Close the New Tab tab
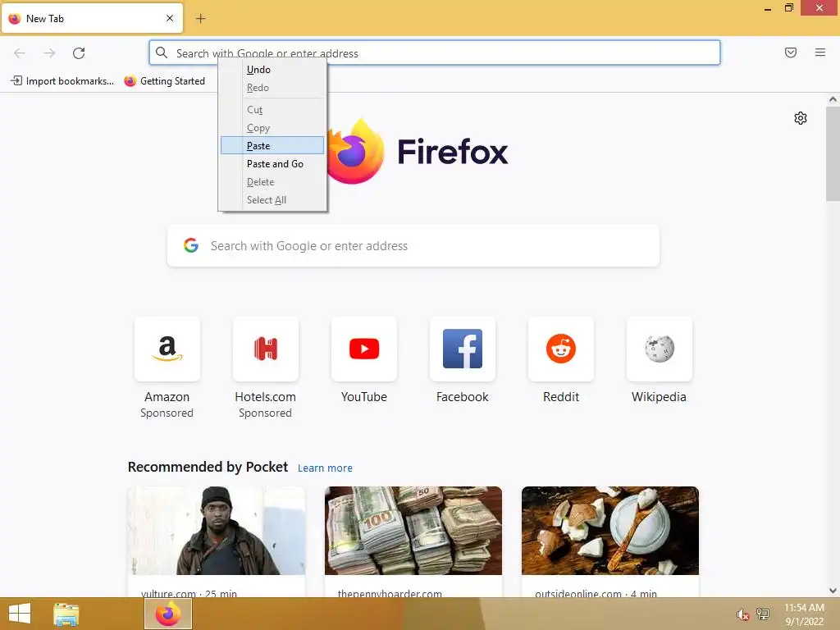 (x=170, y=18)
